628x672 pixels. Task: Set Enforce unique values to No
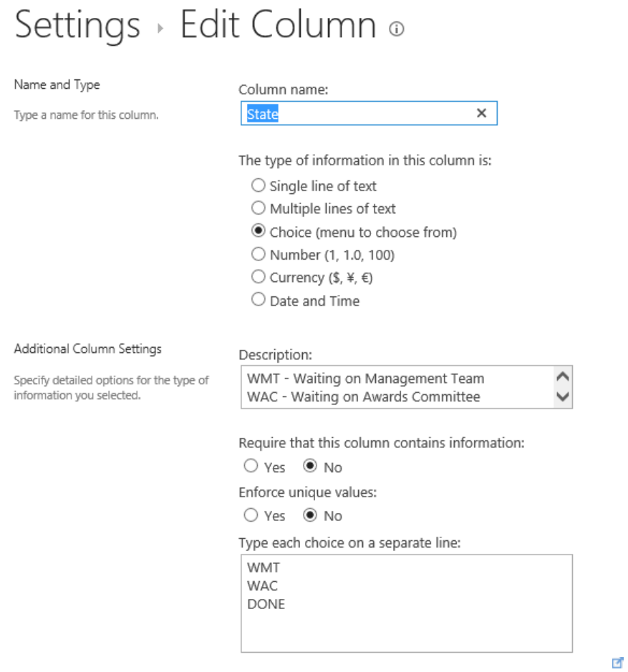(310, 515)
